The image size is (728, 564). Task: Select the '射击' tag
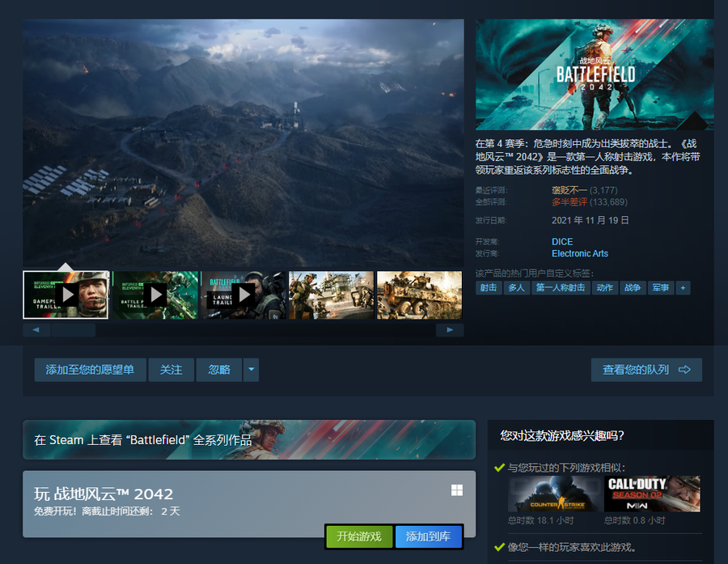(489, 288)
